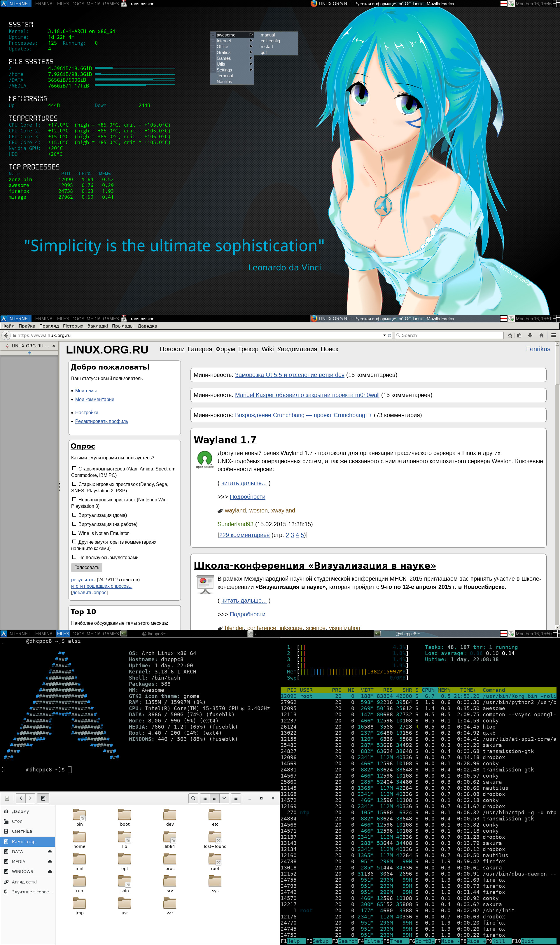
Task: Check 'Не пользуюсь эмуляторами' poll option
Action: click(x=74, y=557)
